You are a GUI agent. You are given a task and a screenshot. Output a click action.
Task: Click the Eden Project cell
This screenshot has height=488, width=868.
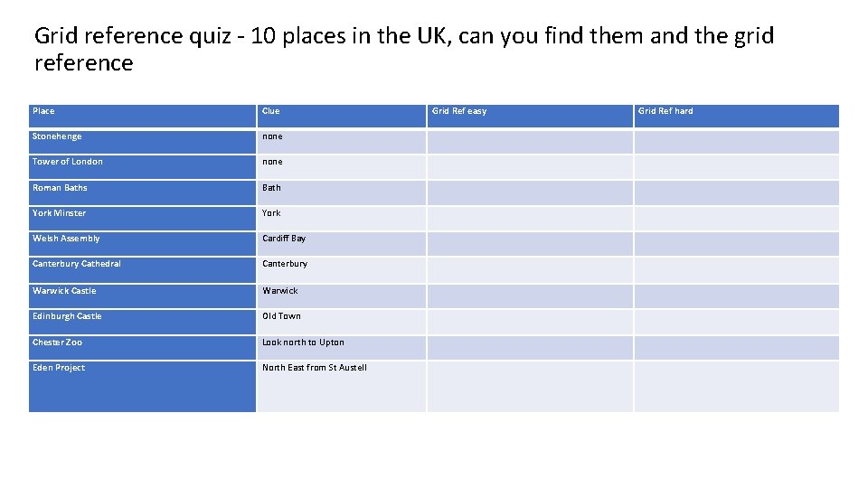pyautogui.click(x=59, y=368)
